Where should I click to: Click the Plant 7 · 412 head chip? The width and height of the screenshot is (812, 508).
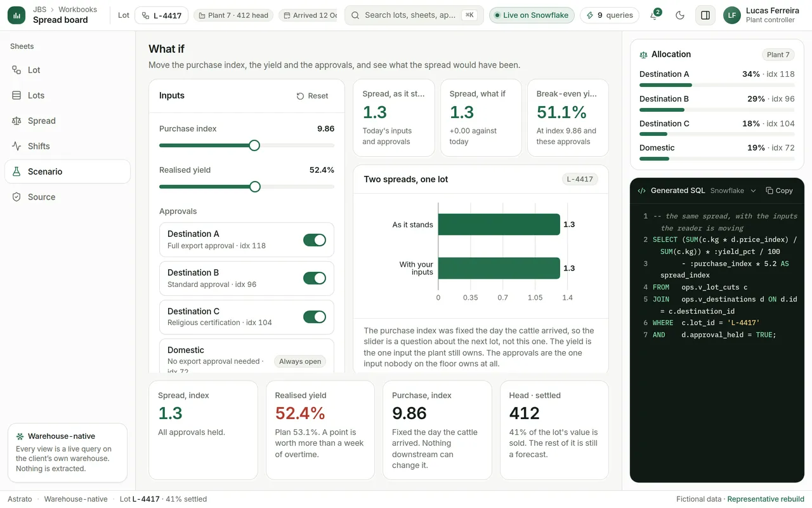tap(233, 15)
